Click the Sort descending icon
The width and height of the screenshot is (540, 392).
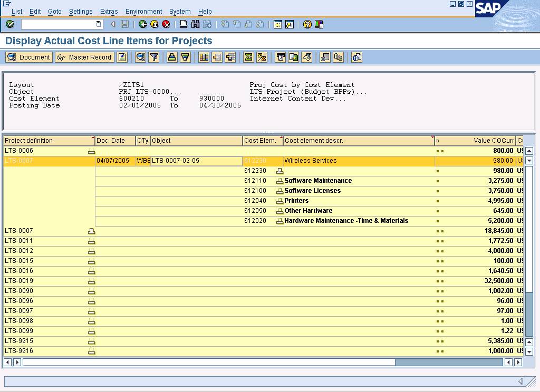(185, 57)
